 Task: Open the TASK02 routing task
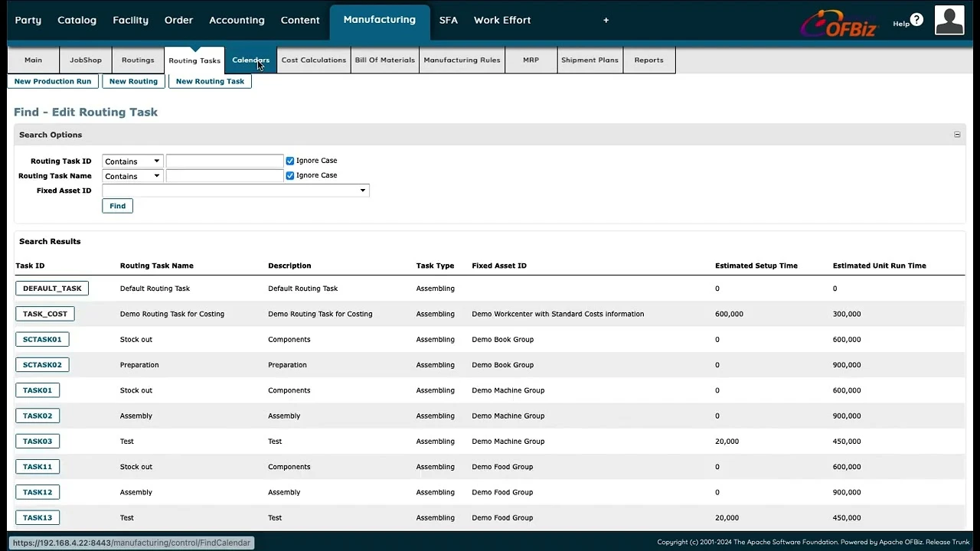tap(38, 416)
